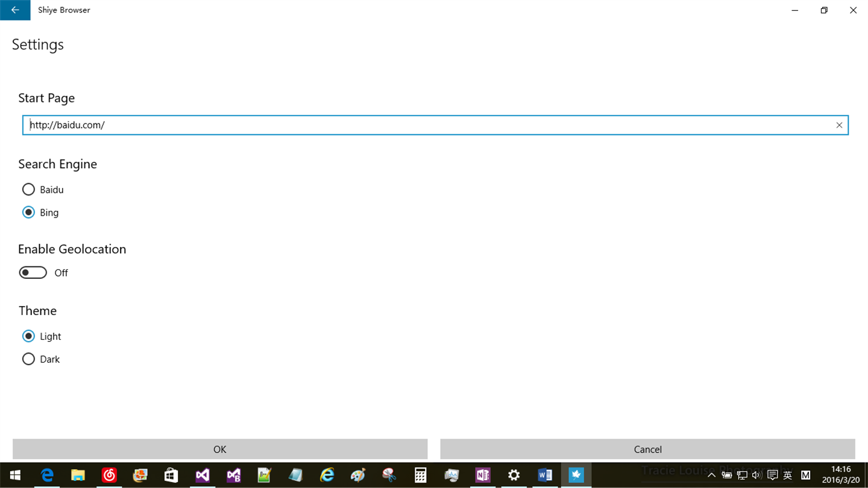Screen dimensions: 868x488
Task: Open the Windows Start menu
Action: click(x=15, y=475)
